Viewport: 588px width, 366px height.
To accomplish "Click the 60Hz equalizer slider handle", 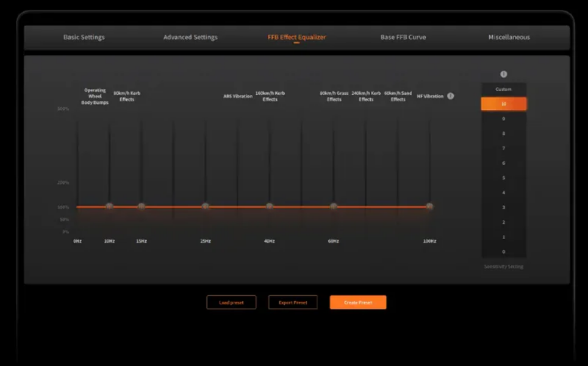I will pos(334,206).
